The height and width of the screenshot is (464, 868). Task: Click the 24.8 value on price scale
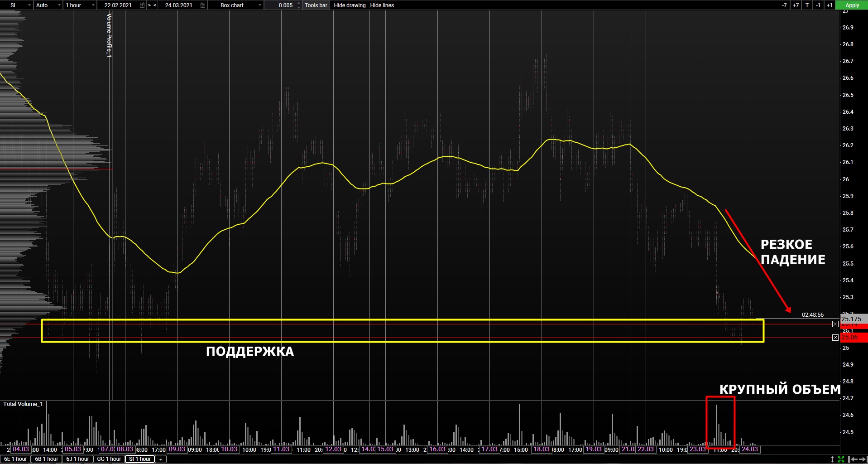pos(848,381)
